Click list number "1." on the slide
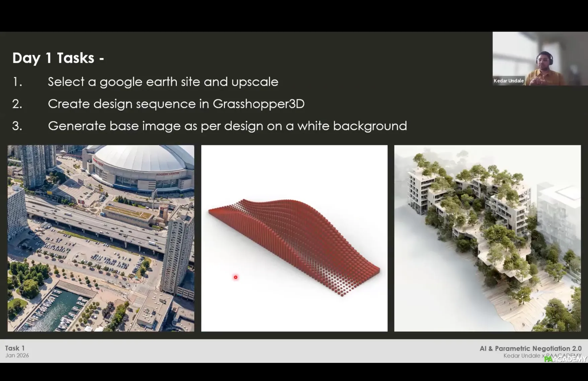588x381 pixels. [x=17, y=82]
